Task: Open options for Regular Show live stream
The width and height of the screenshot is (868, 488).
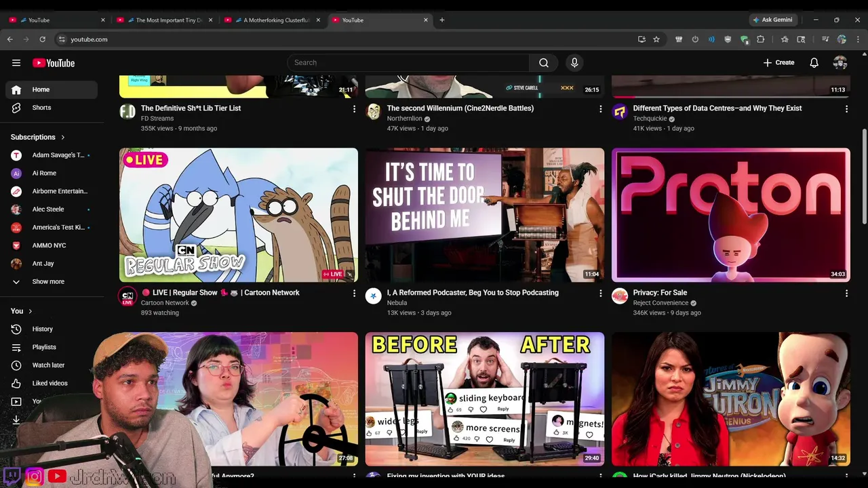Action: 354,293
